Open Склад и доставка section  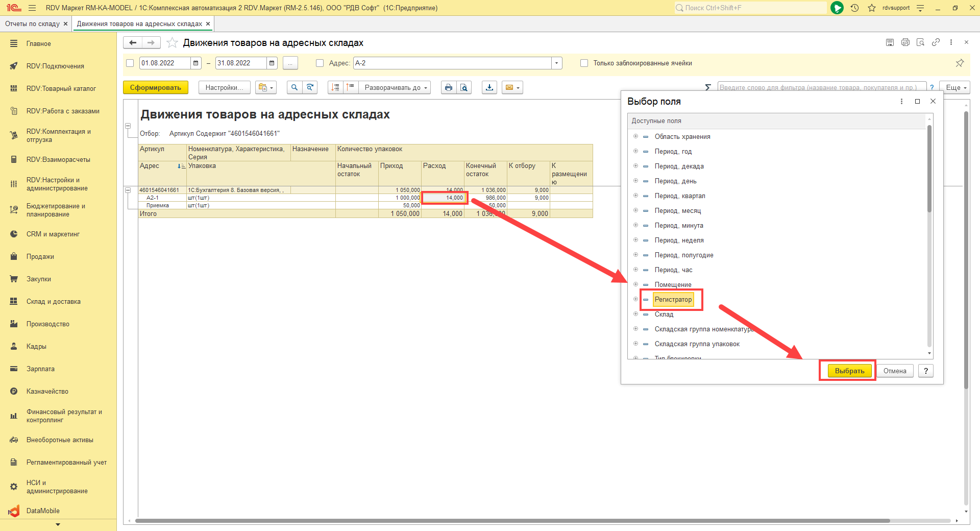coord(54,302)
